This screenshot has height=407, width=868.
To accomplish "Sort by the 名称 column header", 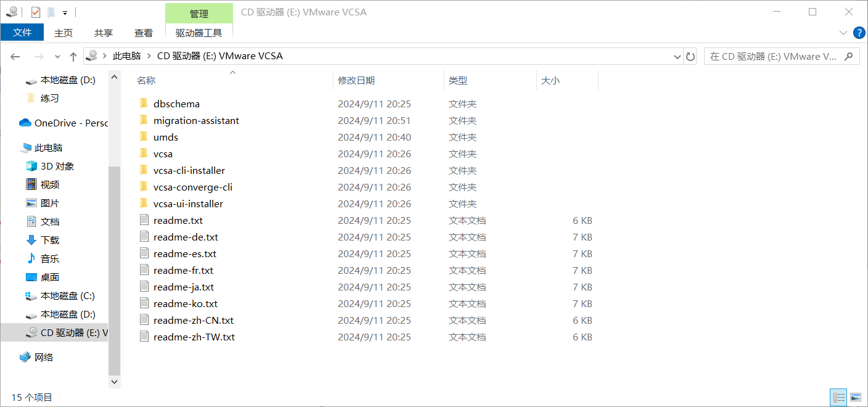I will 146,80.
